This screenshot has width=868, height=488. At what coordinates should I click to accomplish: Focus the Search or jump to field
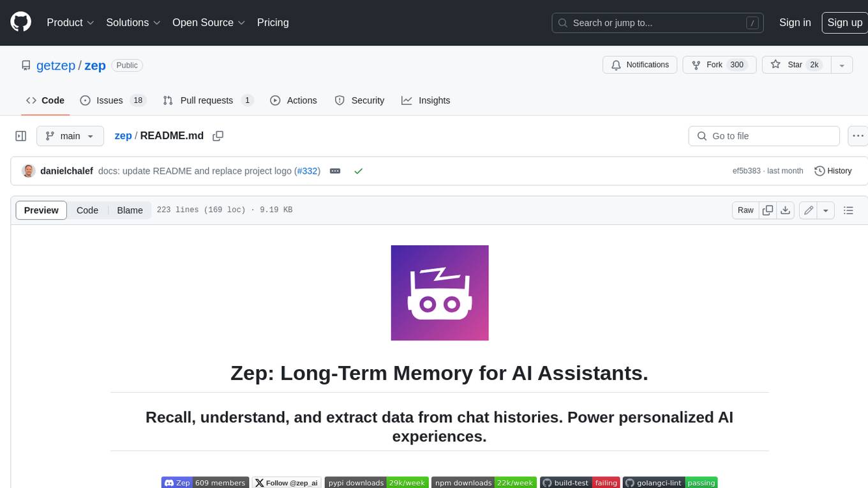pyautogui.click(x=658, y=23)
